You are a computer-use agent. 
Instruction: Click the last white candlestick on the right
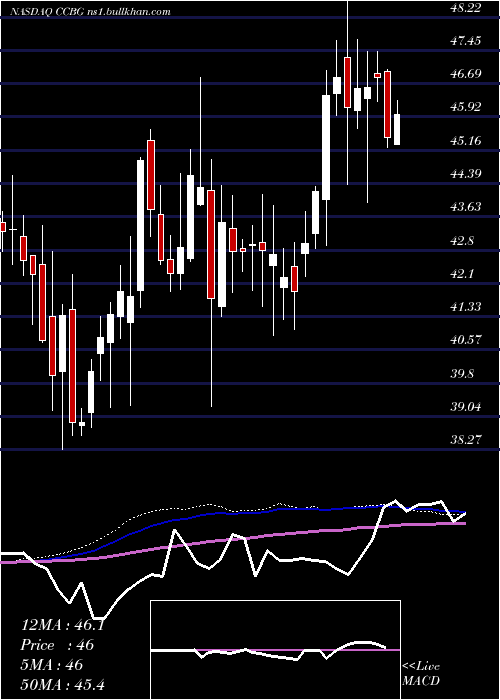click(397, 129)
